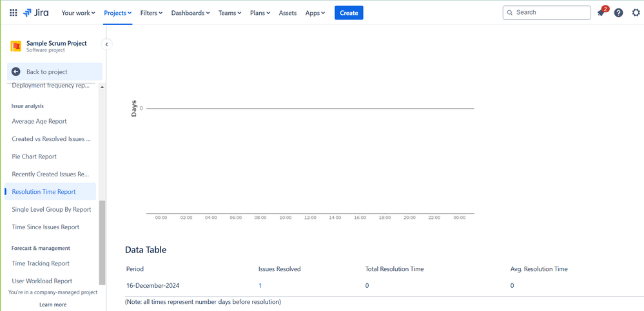Click the Avg. Resolution Time column header
This screenshot has height=311, width=644.
539,269
